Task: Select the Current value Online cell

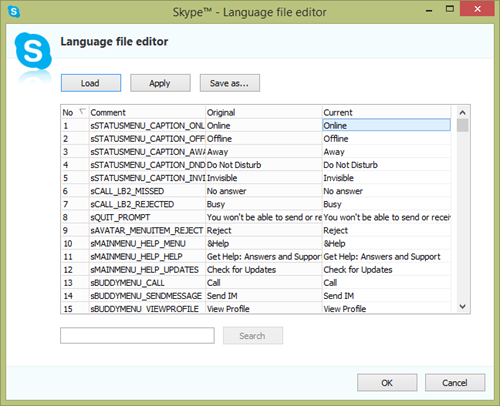Action: click(x=386, y=126)
